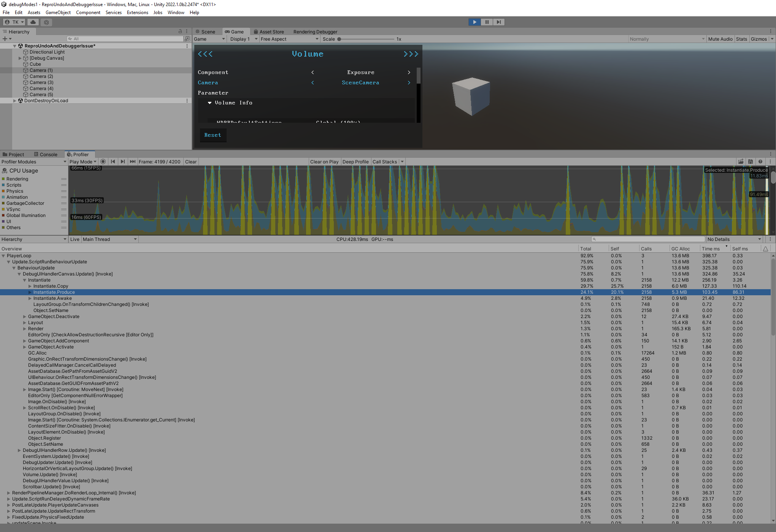Image resolution: width=776 pixels, height=532 pixels.
Task: Click the Clear button in the profiler
Action: click(x=191, y=161)
